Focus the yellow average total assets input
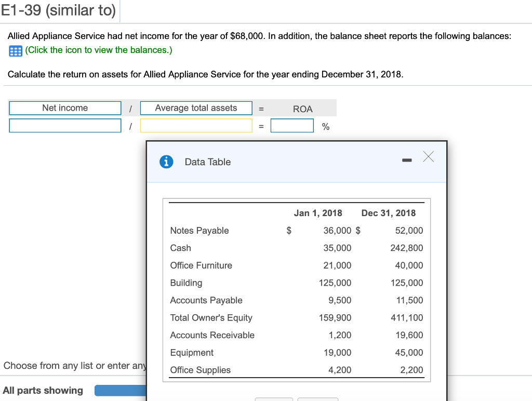This screenshot has width=532, height=401. coord(196,126)
